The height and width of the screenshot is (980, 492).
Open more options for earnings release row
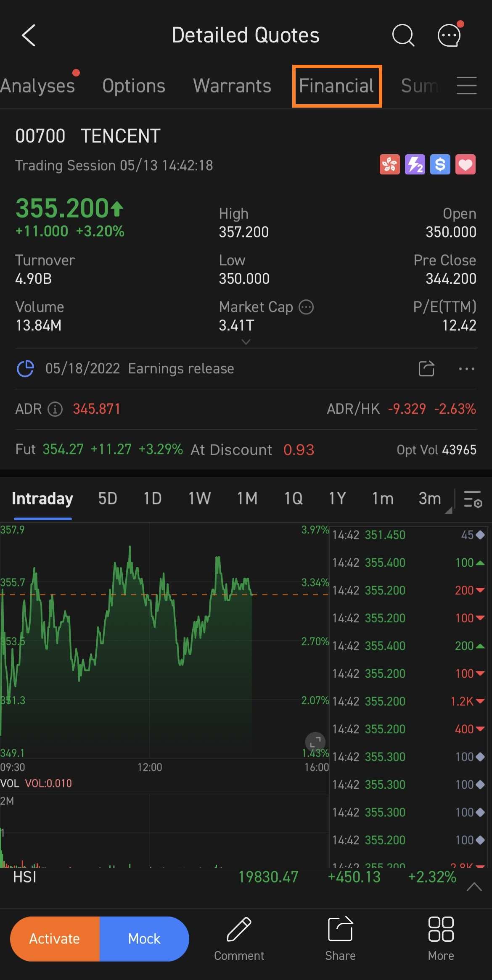pos(467,369)
